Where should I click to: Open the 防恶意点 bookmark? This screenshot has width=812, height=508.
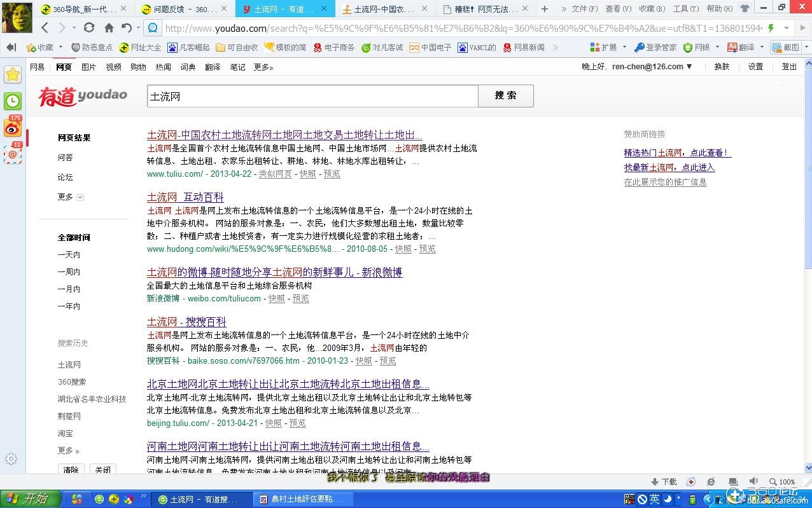click(x=92, y=48)
